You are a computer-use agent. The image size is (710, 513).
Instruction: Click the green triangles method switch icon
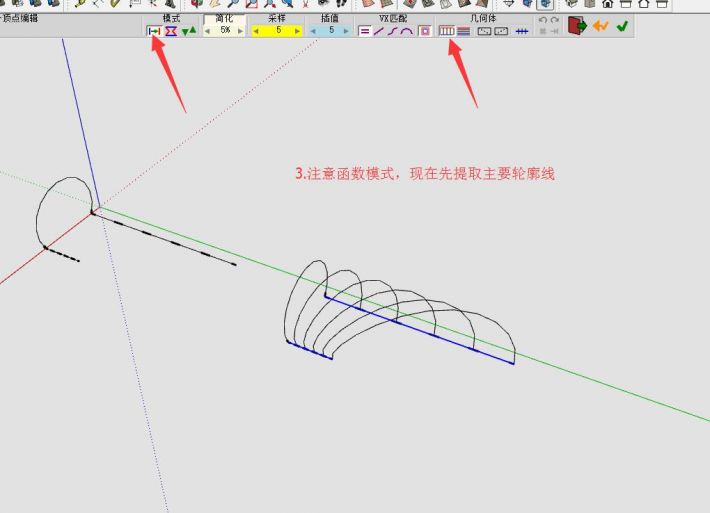tap(189, 31)
